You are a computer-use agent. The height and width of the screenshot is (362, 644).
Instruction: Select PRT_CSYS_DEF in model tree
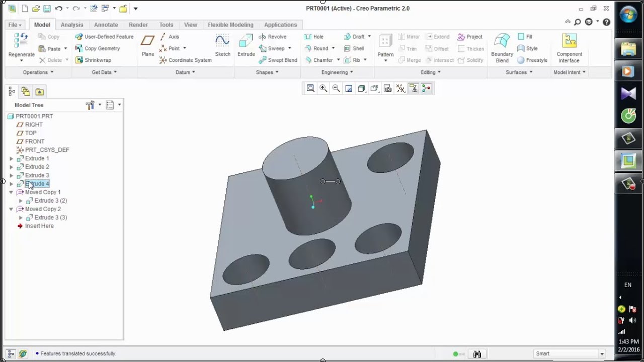pyautogui.click(x=47, y=150)
